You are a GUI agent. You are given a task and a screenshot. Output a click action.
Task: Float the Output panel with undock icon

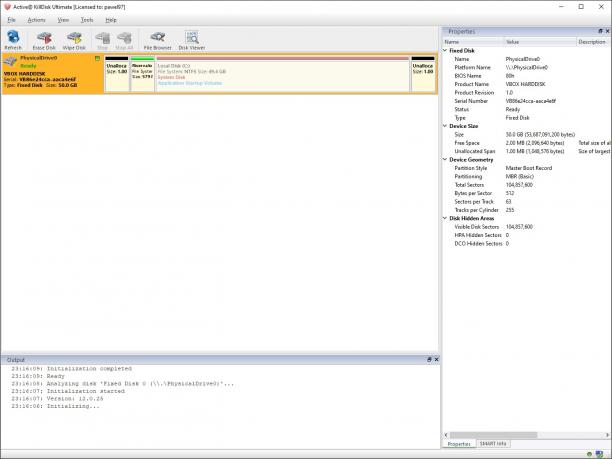pyautogui.click(x=429, y=359)
